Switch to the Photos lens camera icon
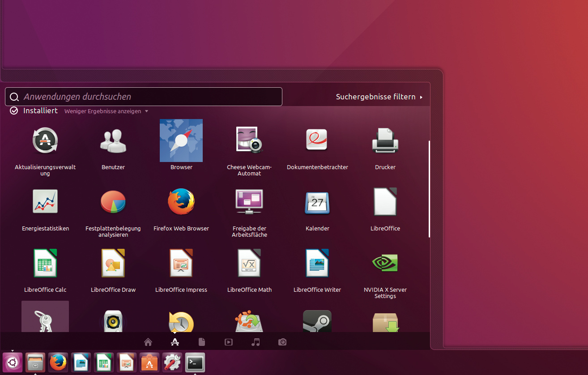Viewport: 588px width, 375px height. [x=282, y=342]
